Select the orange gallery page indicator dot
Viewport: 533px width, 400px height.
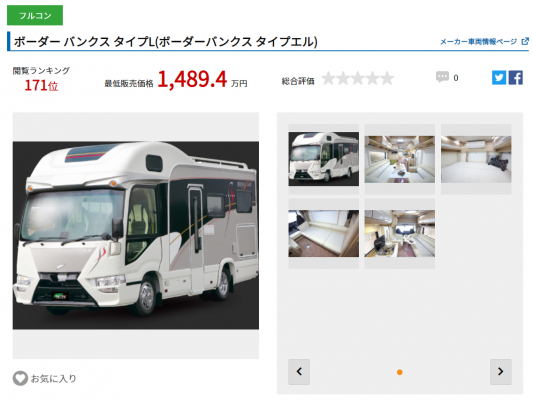click(400, 372)
